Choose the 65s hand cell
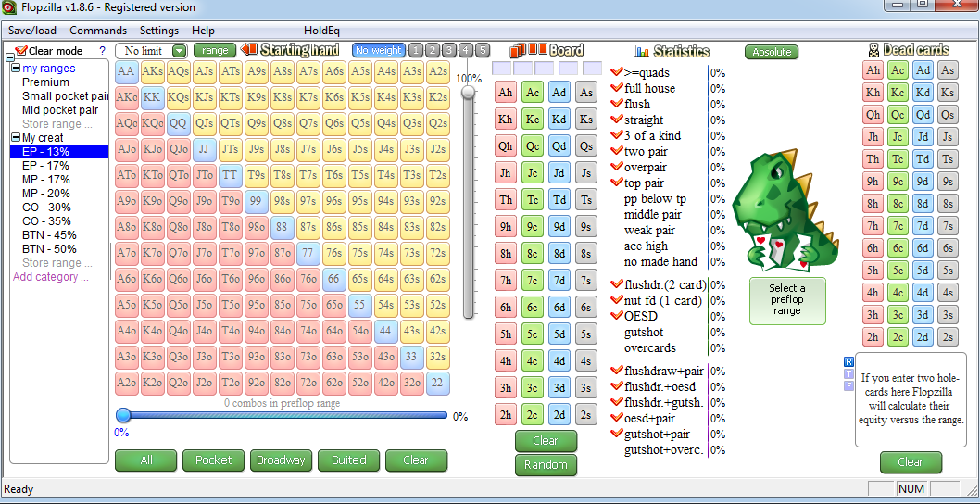The height and width of the screenshot is (504, 980). (x=360, y=280)
